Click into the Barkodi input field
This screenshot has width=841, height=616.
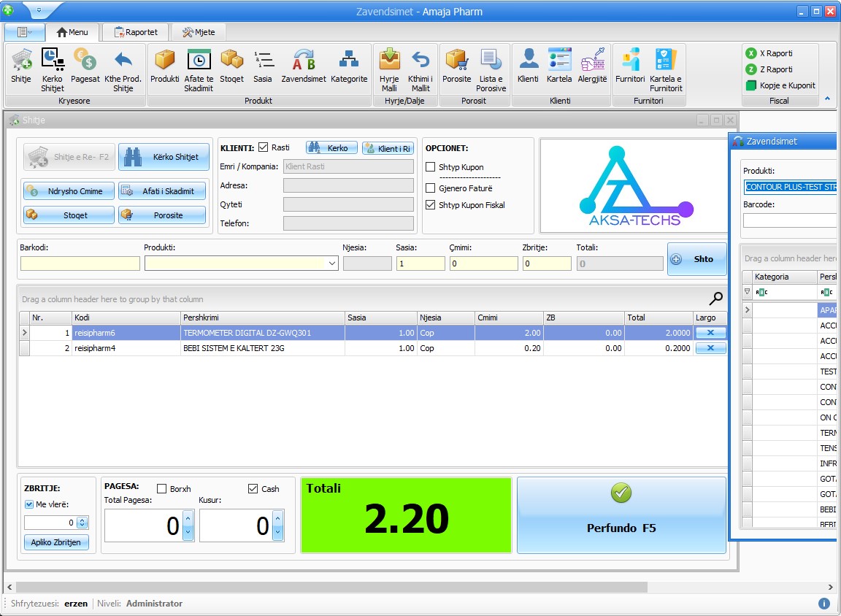(x=80, y=263)
